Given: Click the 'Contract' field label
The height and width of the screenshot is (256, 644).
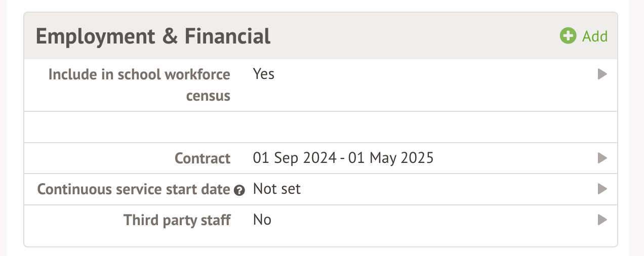Looking at the screenshot, I should pos(203,159).
